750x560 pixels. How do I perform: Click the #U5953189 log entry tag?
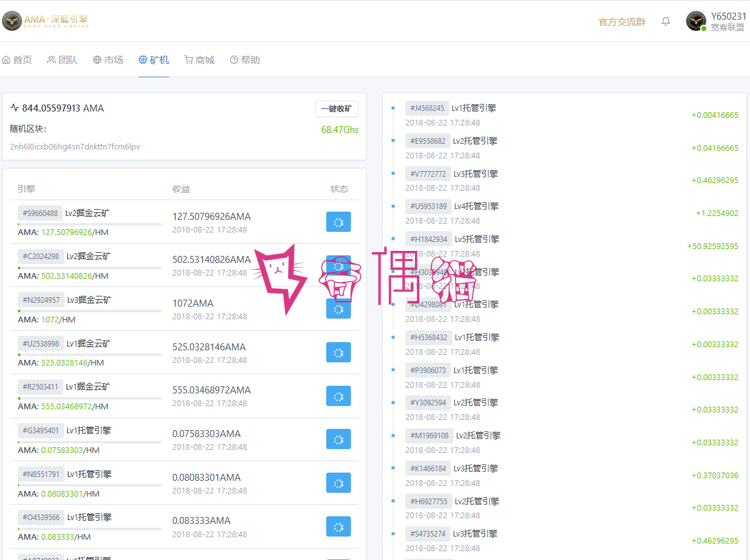click(x=428, y=206)
